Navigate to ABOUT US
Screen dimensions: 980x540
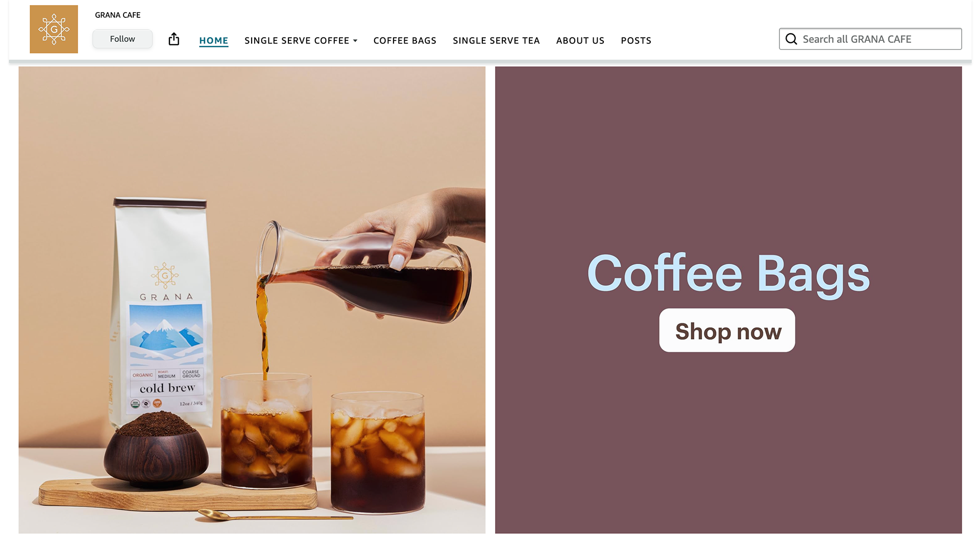click(580, 40)
